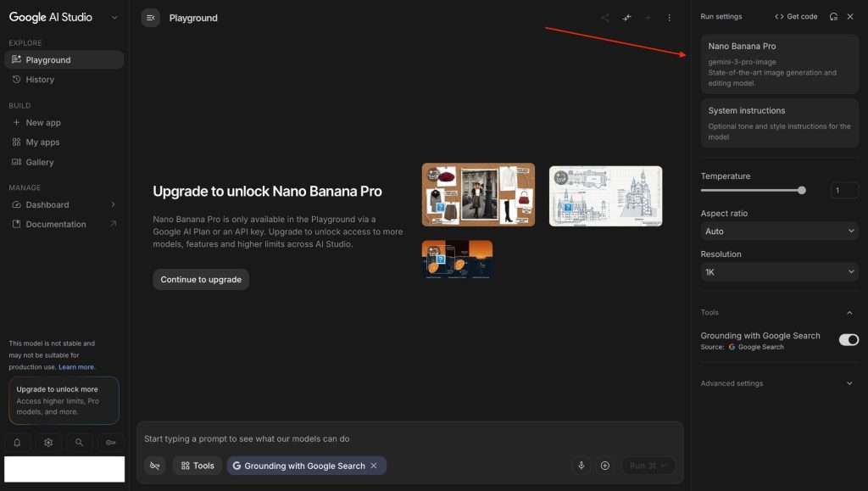The image size is (868, 491).
Task: Open My apps in the sidebar
Action: tap(64, 142)
